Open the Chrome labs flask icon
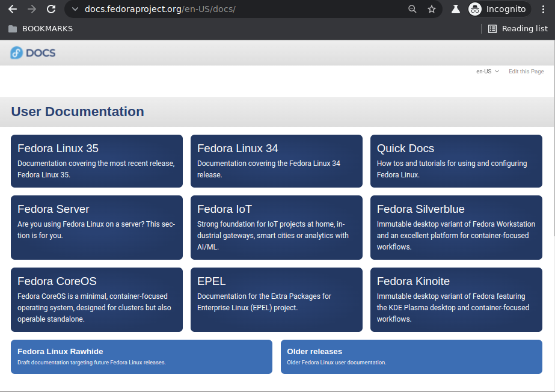Image resolution: width=555 pixels, height=392 pixels. pos(456,9)
